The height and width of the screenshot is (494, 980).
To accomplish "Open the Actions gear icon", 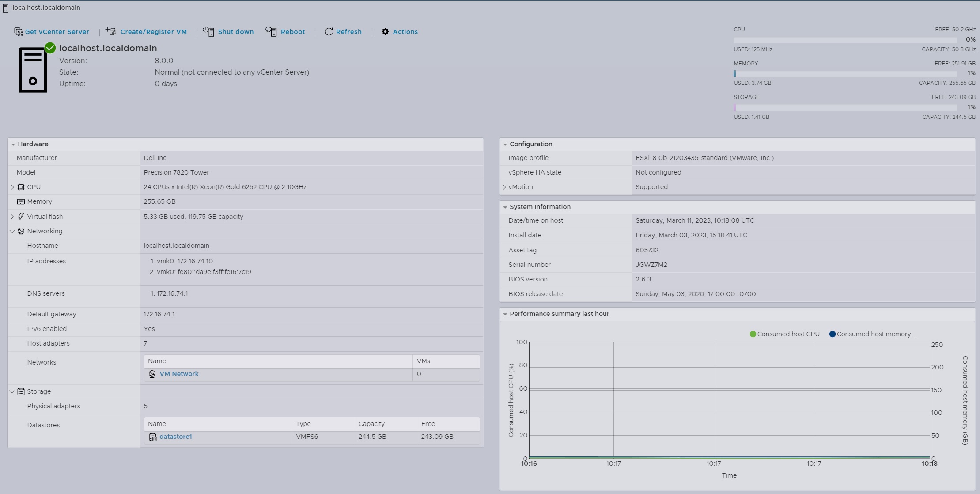I will tap(385, 31).
